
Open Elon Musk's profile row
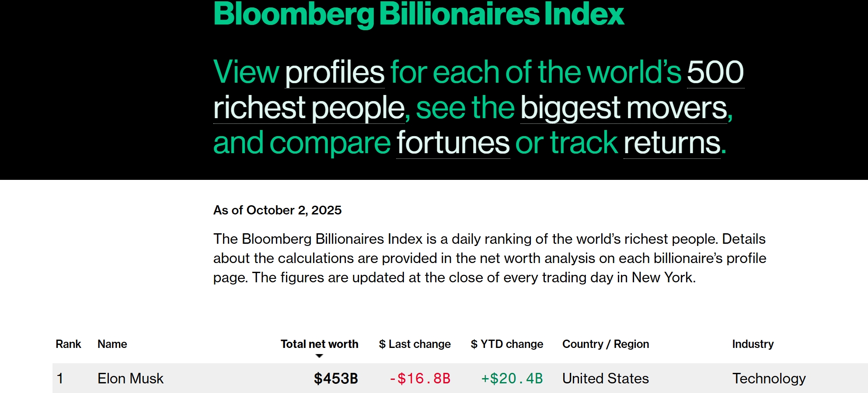pyautogui.click(x=130, y=378)
